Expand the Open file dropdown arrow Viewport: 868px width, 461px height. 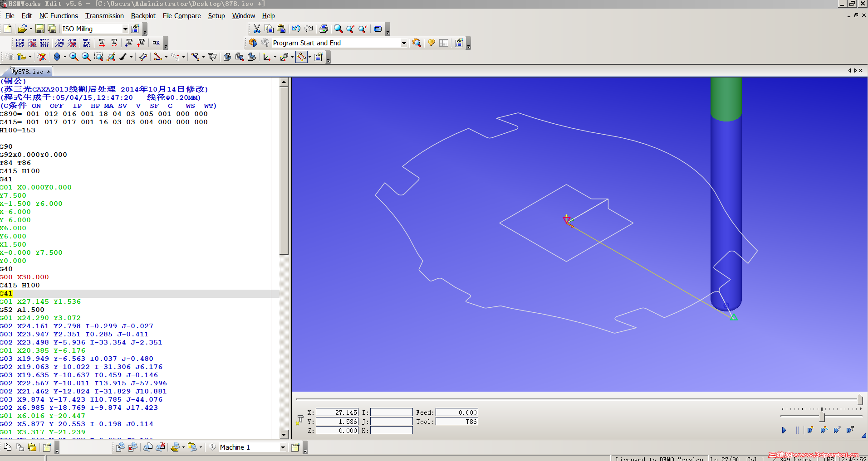pos(31,29)
